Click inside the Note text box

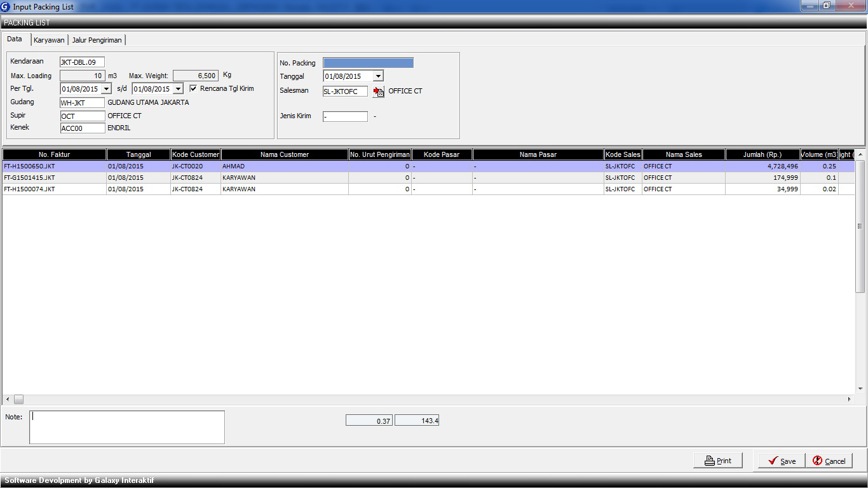127,427
